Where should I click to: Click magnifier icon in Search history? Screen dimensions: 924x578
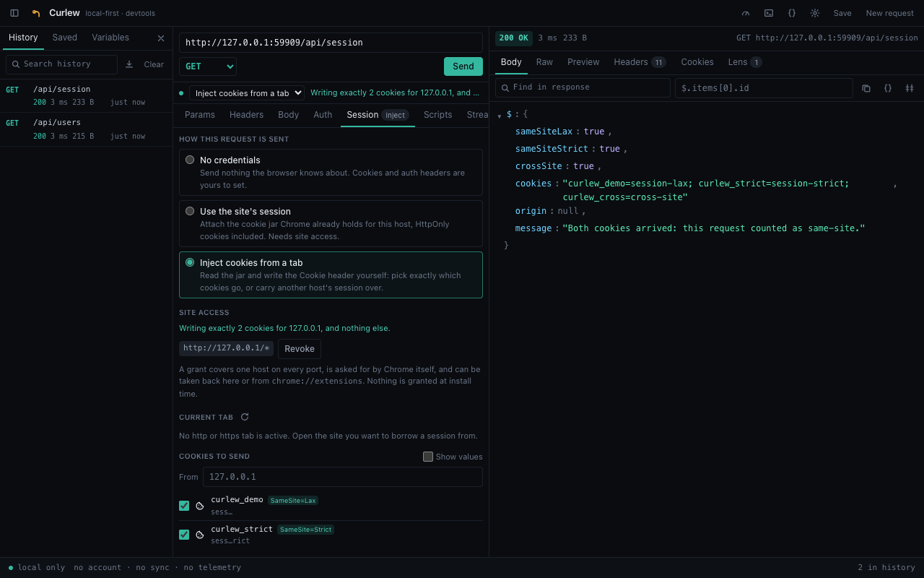[x=16, y=64]
